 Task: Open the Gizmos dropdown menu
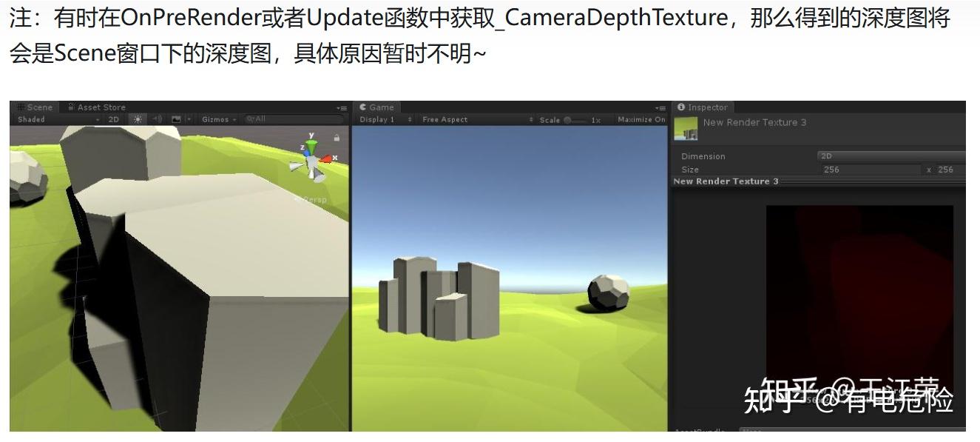point(218,119)
